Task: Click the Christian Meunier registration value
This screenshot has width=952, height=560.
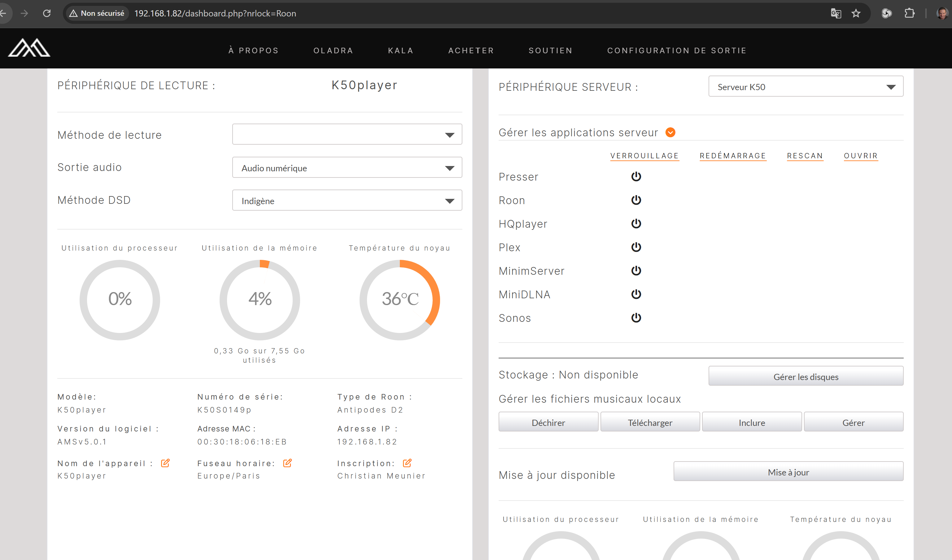Action: [381, 476]
